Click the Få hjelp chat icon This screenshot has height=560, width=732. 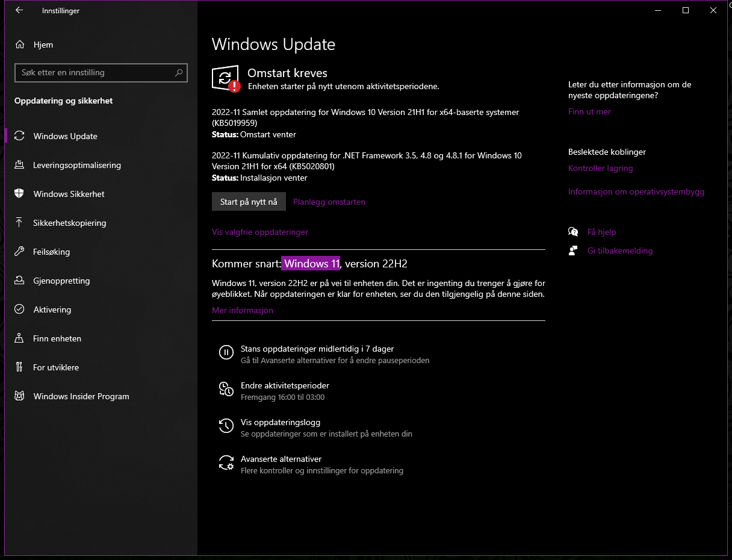[x=573, y=232]
